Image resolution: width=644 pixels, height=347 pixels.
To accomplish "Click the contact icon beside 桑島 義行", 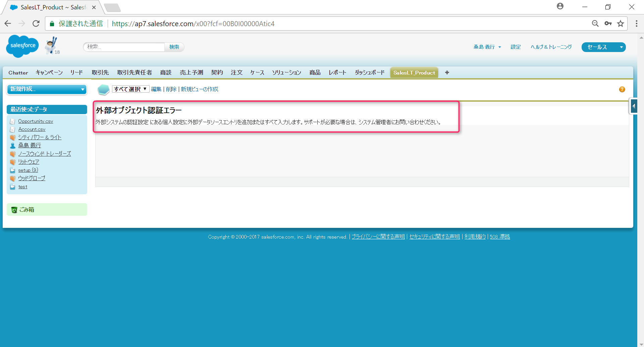I will pyautogui.click(x=13, y=145).
